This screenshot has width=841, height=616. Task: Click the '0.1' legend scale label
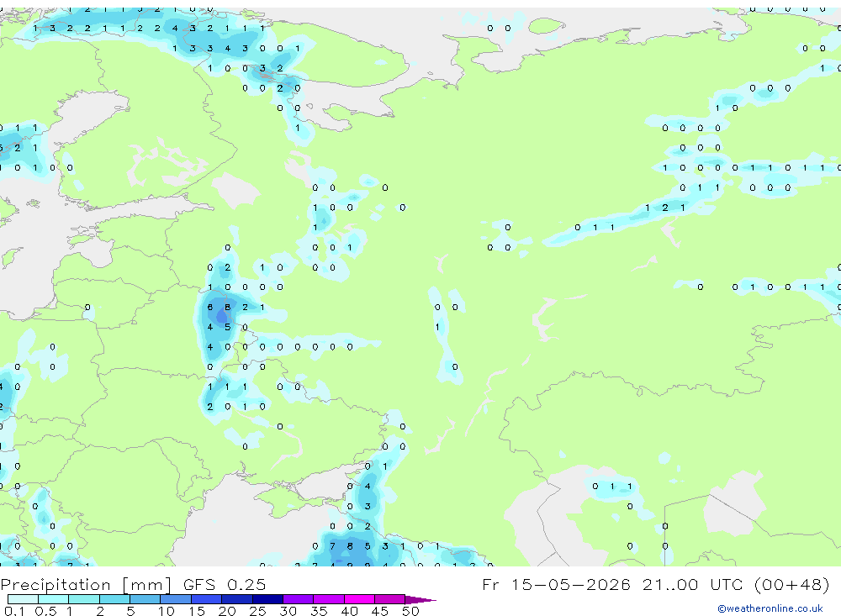[14, 611]
